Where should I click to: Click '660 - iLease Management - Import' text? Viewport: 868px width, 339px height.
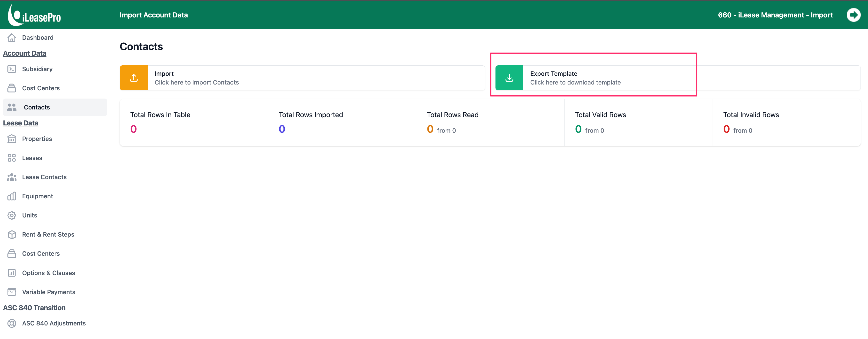coord(775,15)
